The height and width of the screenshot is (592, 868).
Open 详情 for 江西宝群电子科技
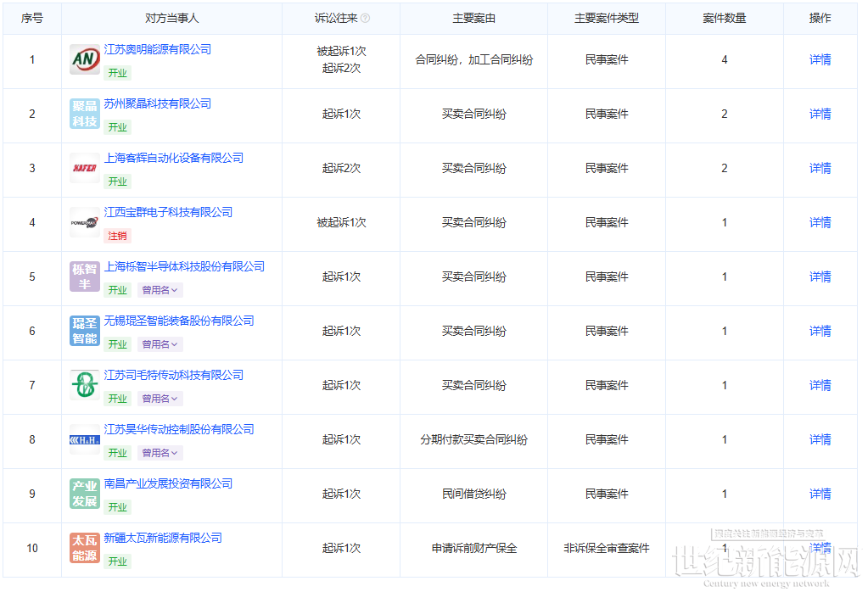[820, 222]
